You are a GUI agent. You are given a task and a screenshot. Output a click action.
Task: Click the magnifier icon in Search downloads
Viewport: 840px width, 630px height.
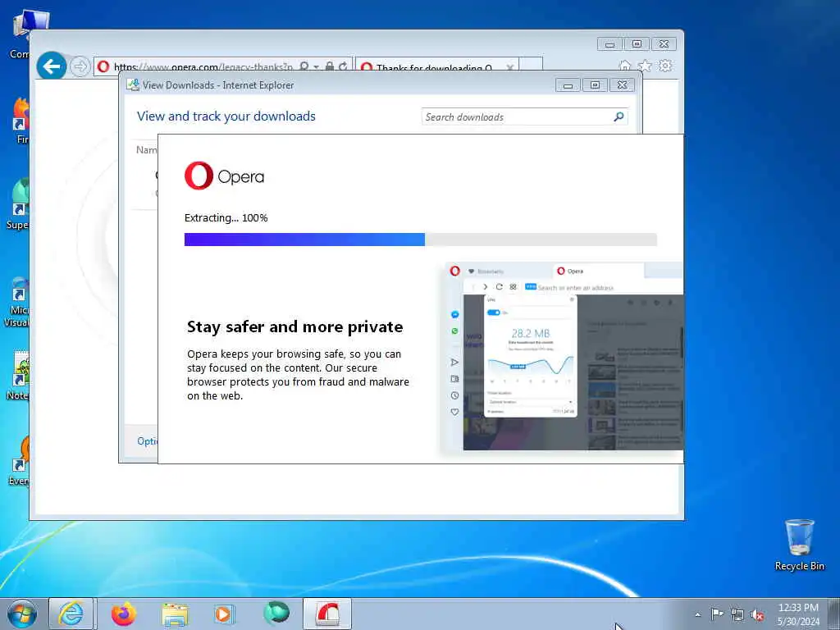619,116
